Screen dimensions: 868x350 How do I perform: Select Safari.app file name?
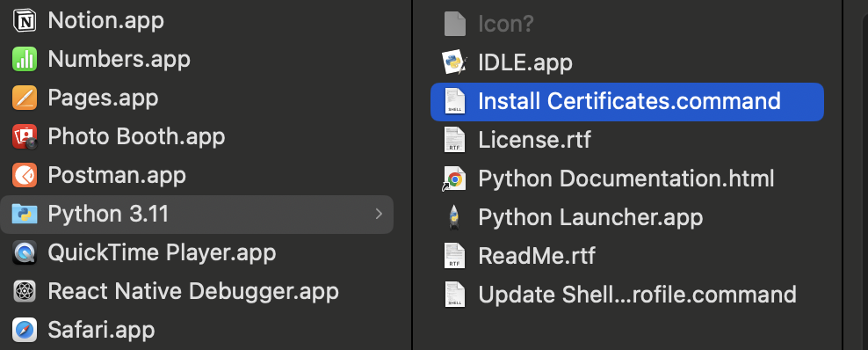pyautogui.click(x=101, y=331)
